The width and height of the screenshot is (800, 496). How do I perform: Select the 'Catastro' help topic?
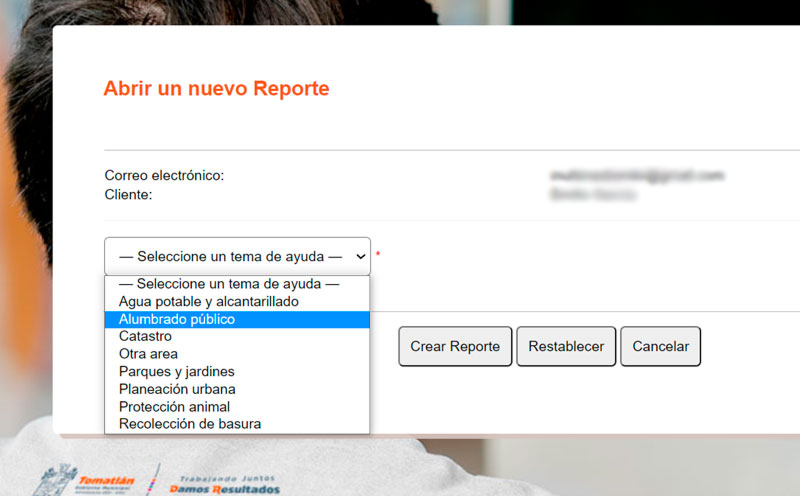(x=145, y=336)
